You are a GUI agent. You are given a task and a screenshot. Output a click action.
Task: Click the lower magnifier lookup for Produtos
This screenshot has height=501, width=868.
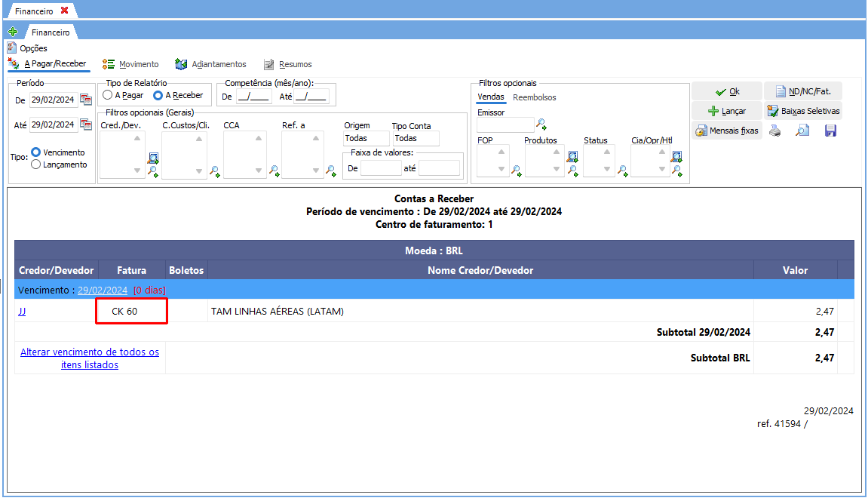point(573,171)
